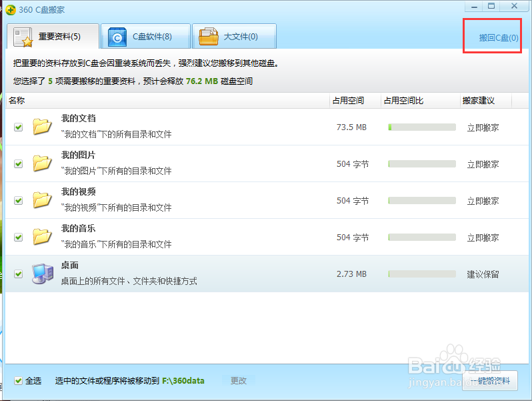Click 504 字节 in 我的视频 row

click(x=353, y=201)
